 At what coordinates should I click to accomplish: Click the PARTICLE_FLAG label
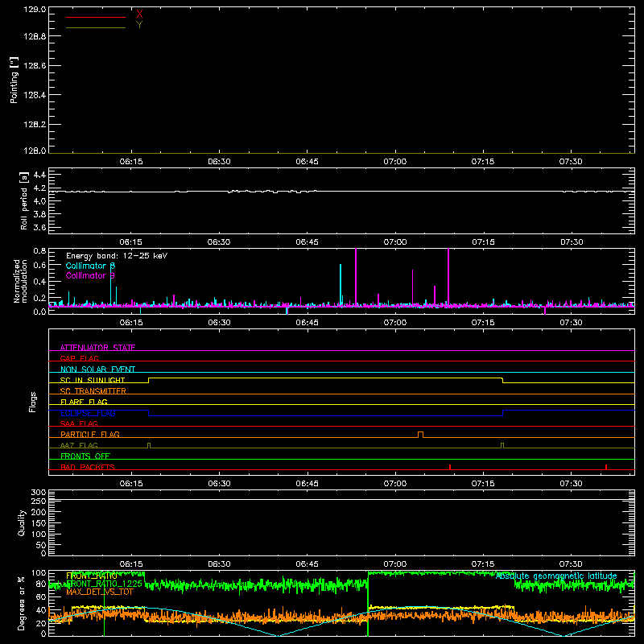pyautogui.click(x=90, y=435)
